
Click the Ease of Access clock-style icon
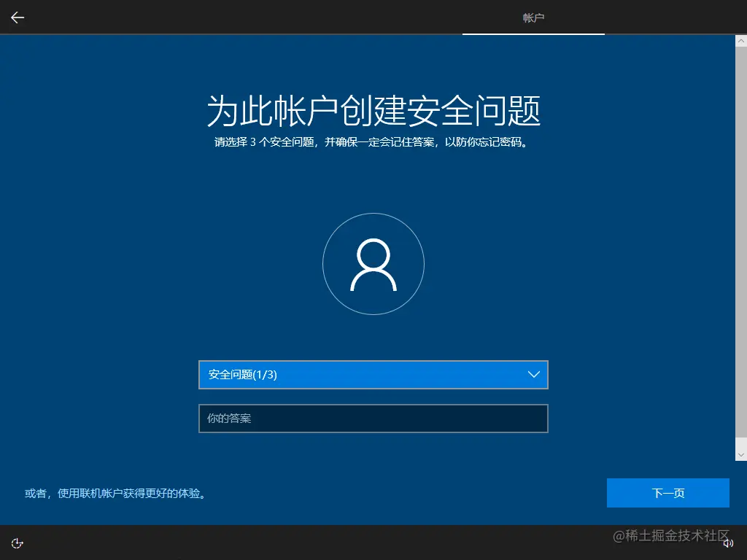click(17, 542)
